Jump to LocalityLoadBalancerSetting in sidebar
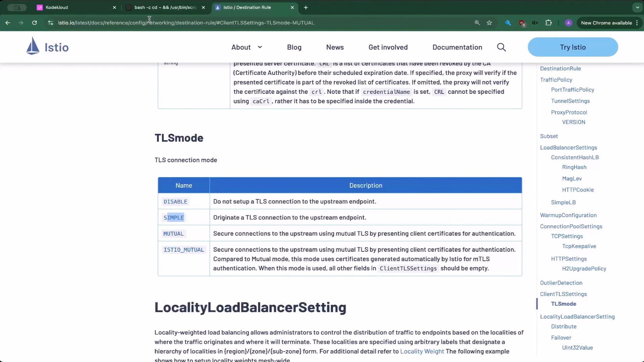Image resolution: width=644 pixels, height=362 pixels. click(577, 317)
